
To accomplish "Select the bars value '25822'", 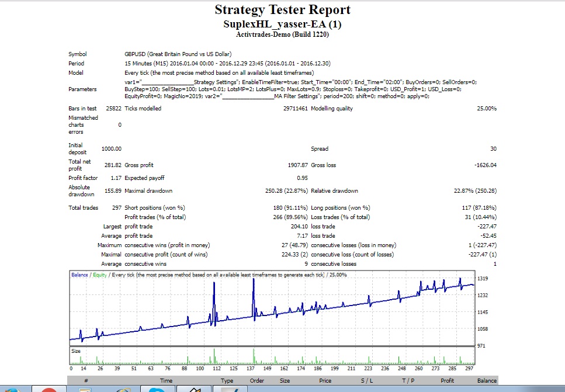I will pos(113,109).
